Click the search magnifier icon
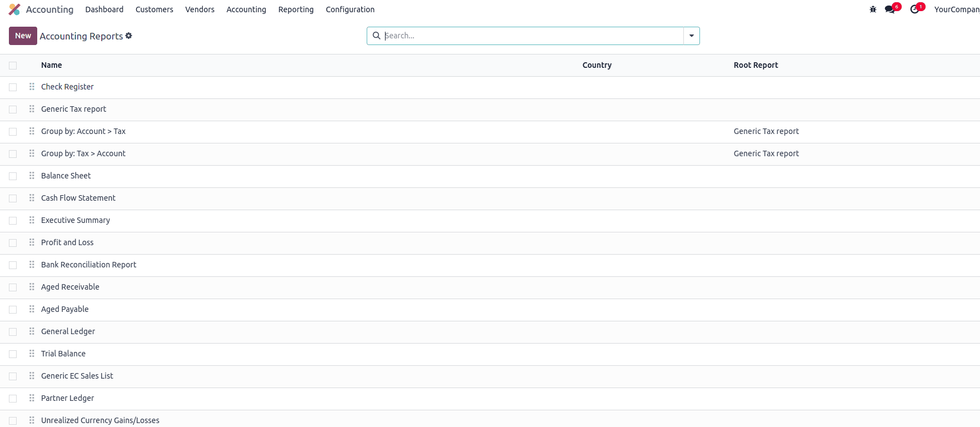980x427 pixels. click(x=377, y=36)
